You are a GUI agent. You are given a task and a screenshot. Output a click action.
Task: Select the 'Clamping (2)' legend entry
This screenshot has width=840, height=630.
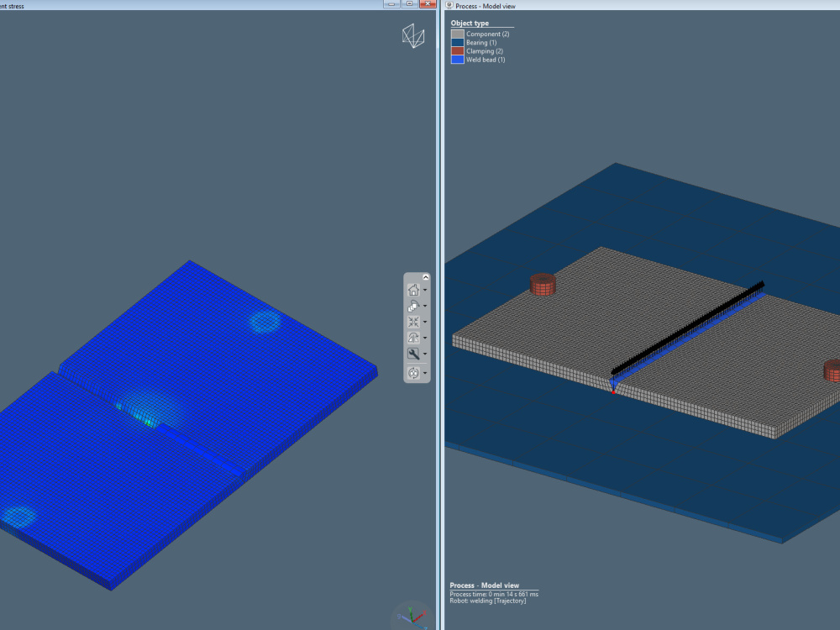click(485, 51)
